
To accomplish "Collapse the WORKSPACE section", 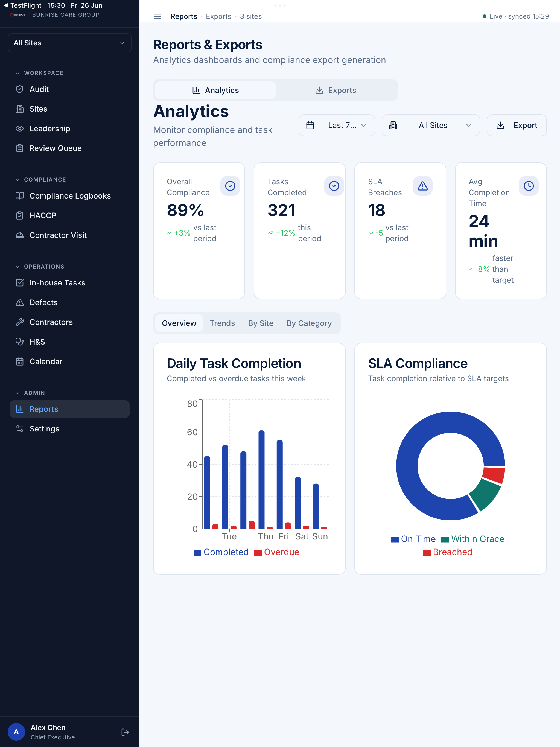I will pos(40,73).
